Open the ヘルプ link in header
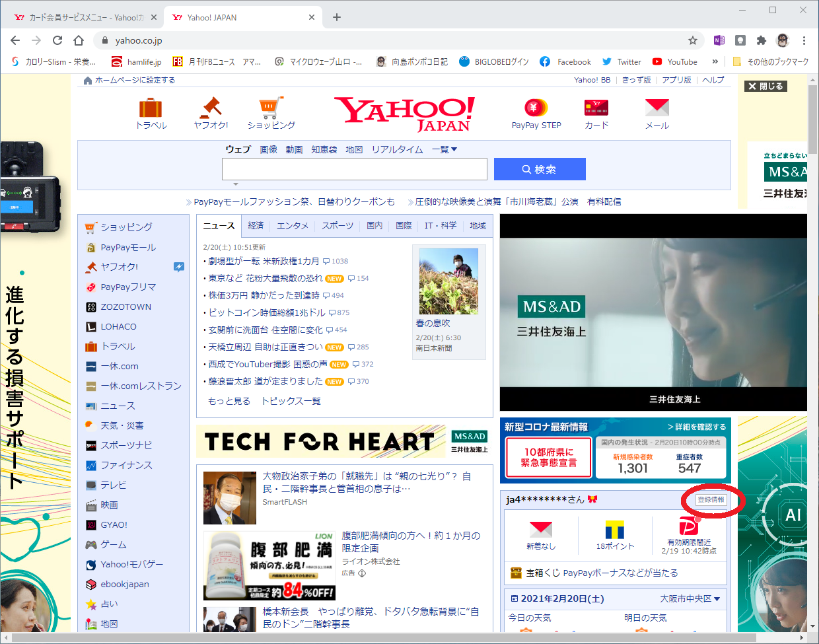The height and width of the screenshot is (644, 819). (713, 80)
